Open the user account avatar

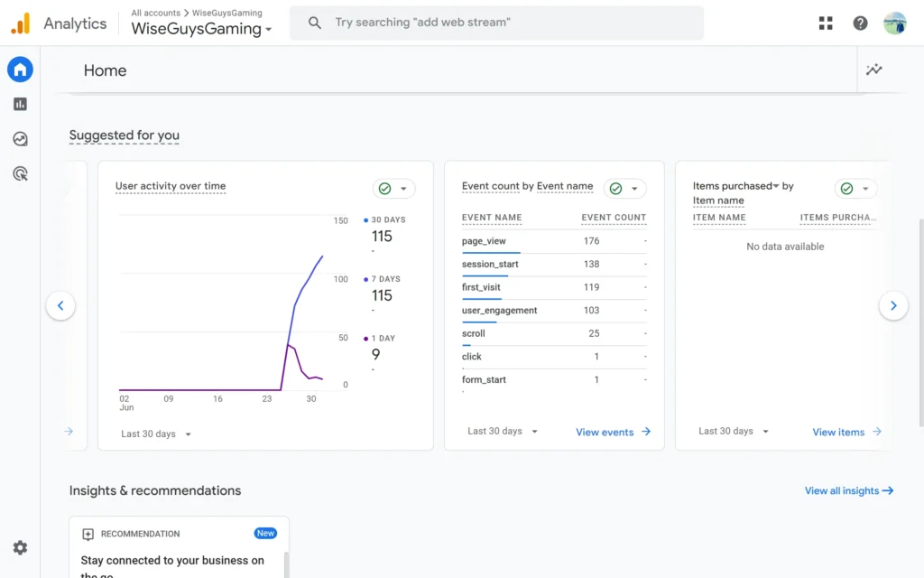click(x=894, y=23)
